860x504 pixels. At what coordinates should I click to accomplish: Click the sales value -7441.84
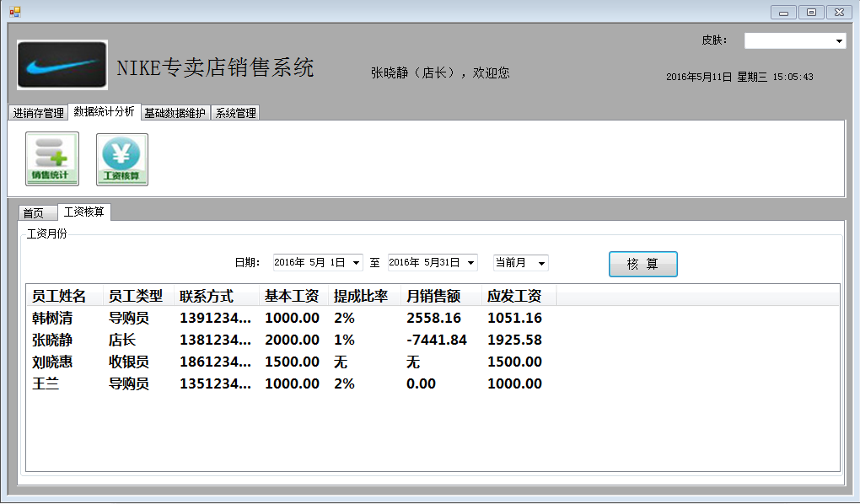[437, 340]
